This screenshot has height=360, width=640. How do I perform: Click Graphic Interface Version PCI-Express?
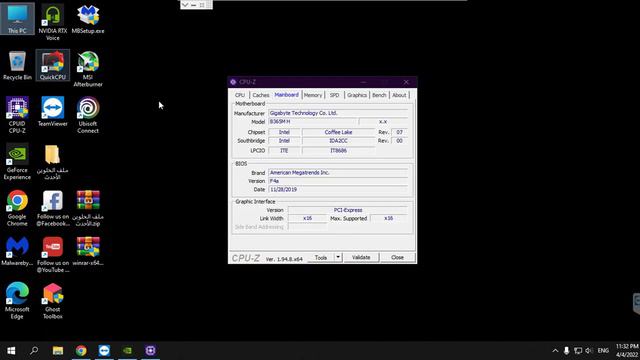[x=348, y=210]
